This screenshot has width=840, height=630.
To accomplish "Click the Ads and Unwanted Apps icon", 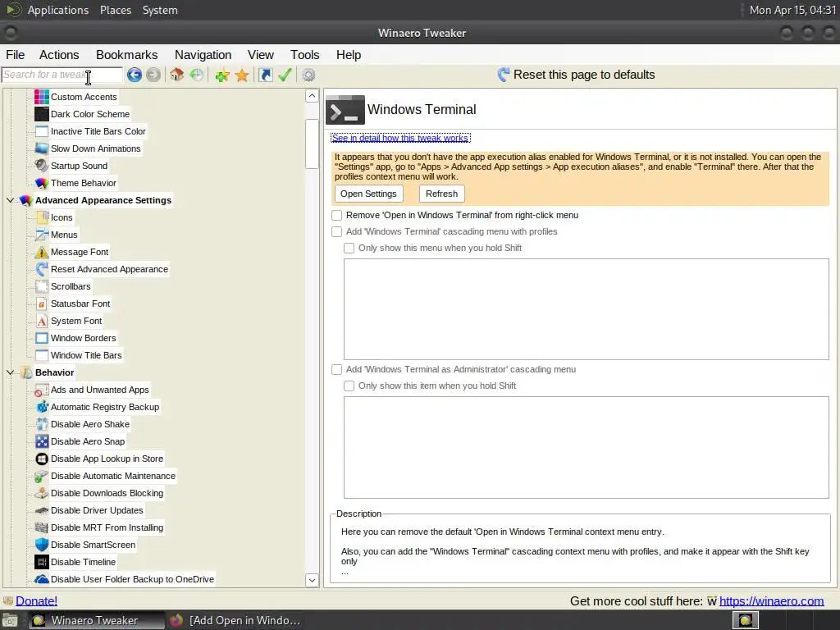I will [x=42, y=390].
